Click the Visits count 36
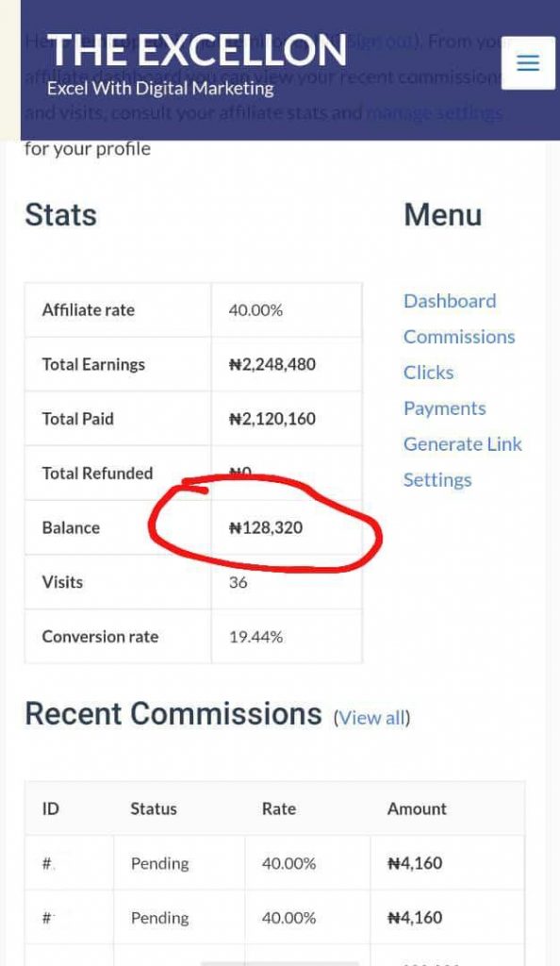The width and height of the screenshot is (560, 966). (x=239, y=582)
